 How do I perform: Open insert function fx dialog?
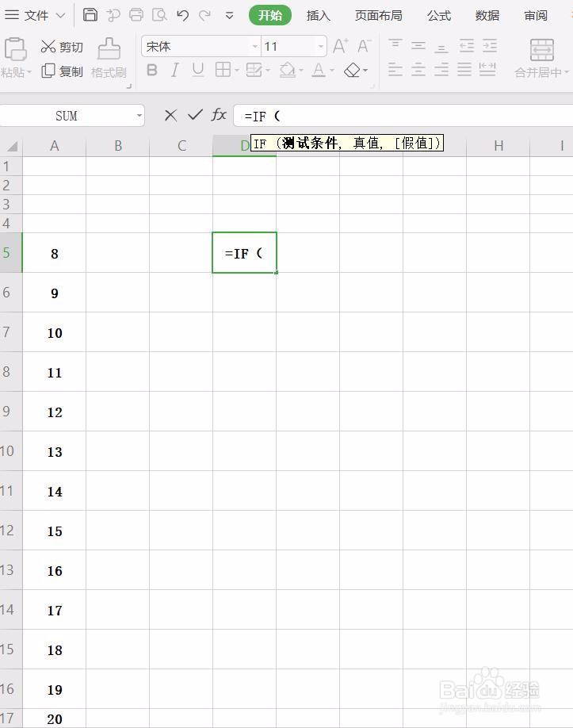click(x=219, y=115)
